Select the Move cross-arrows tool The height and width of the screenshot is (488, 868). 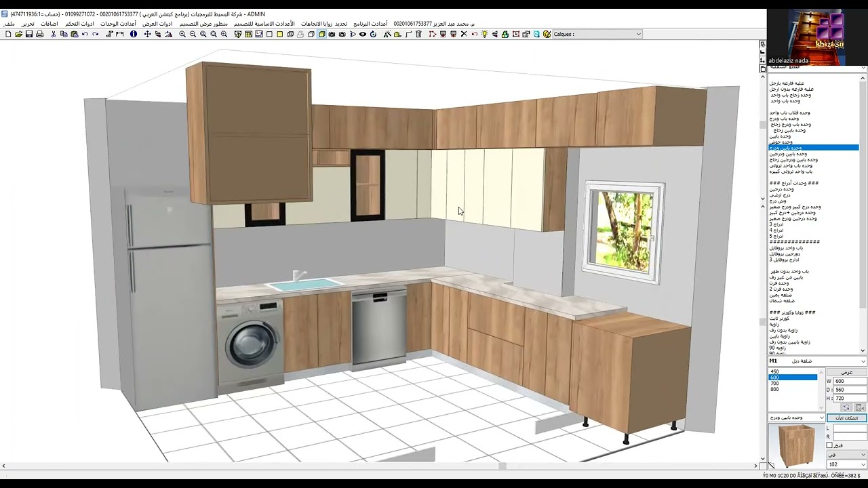click(x=147, y=34)
